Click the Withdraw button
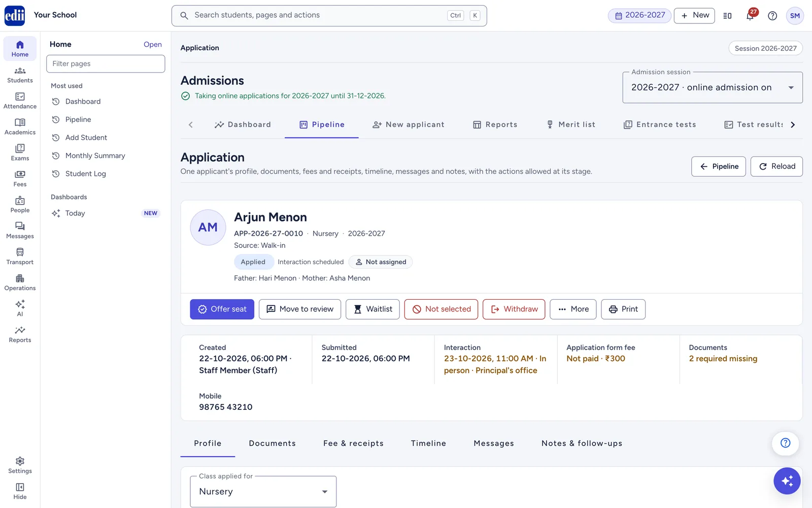The width and height of the screenshot is (812, 508). pos(514,309)
